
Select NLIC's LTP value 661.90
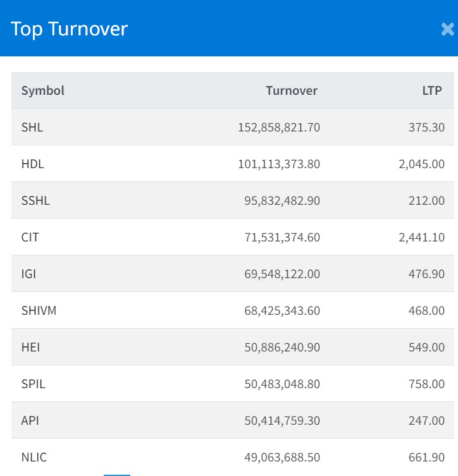point(426,457)
